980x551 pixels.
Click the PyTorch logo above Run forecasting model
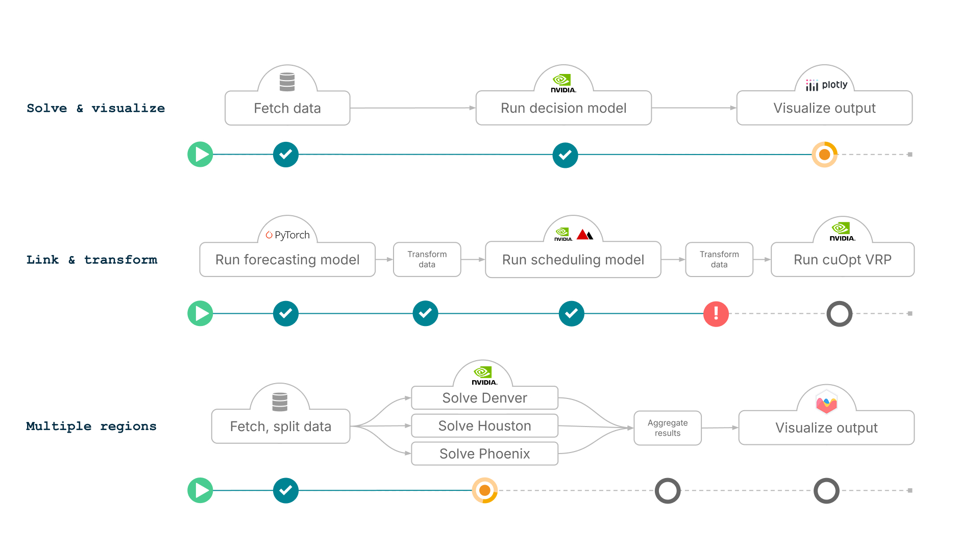[287, 235]
